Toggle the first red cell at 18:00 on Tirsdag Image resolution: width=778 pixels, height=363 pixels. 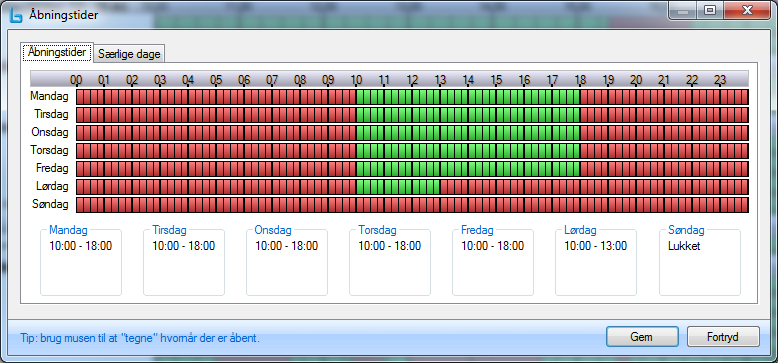(584, 115)
